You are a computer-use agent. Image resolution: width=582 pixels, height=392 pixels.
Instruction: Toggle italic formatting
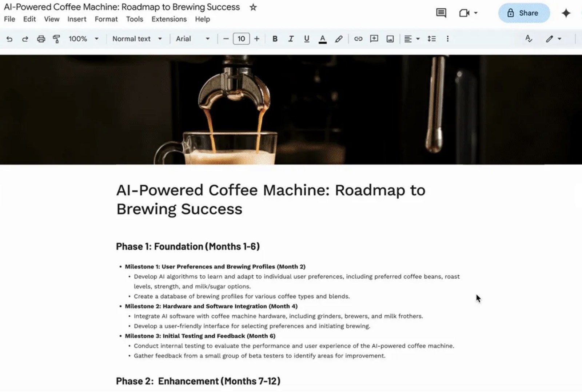point(291,39)
